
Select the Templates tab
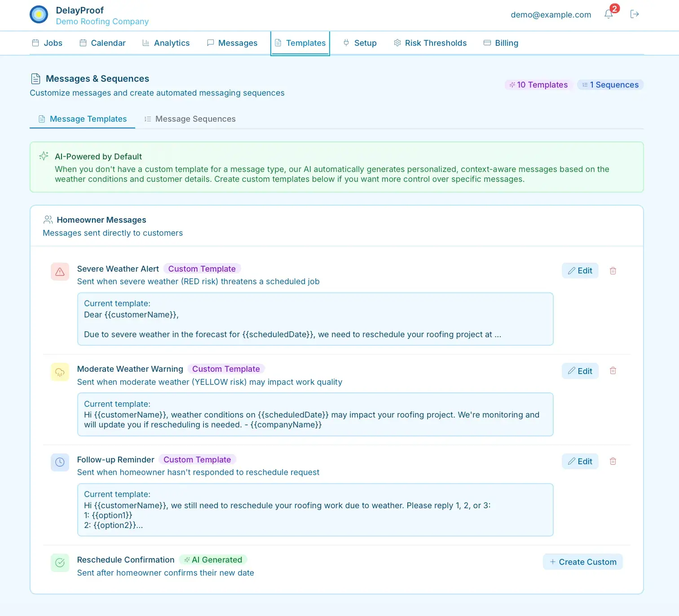pos(300,43)
